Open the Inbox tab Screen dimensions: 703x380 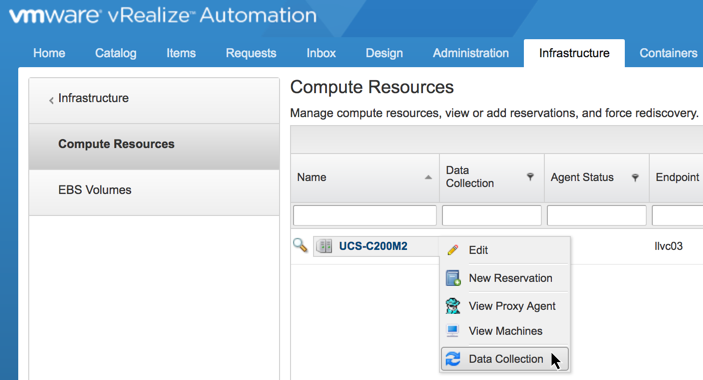321,53
